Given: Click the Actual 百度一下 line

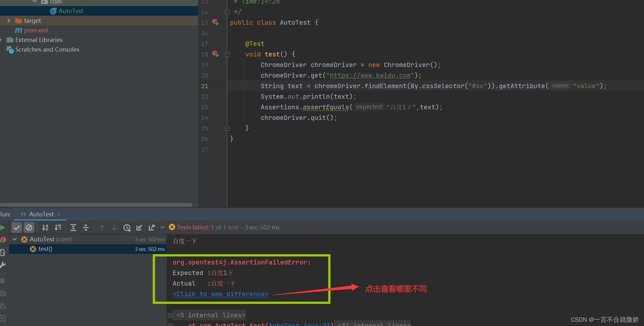Looking at the screenshot, I should [x=204, y=283].
